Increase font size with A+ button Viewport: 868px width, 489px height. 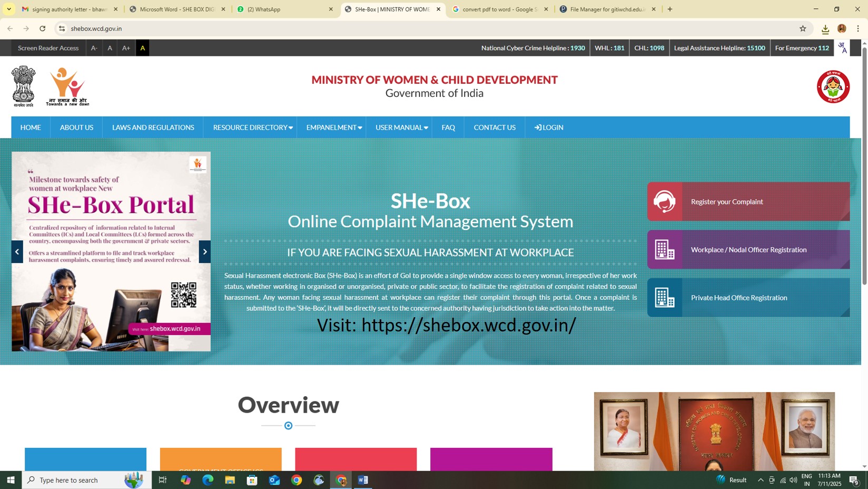tap(126, 48)
